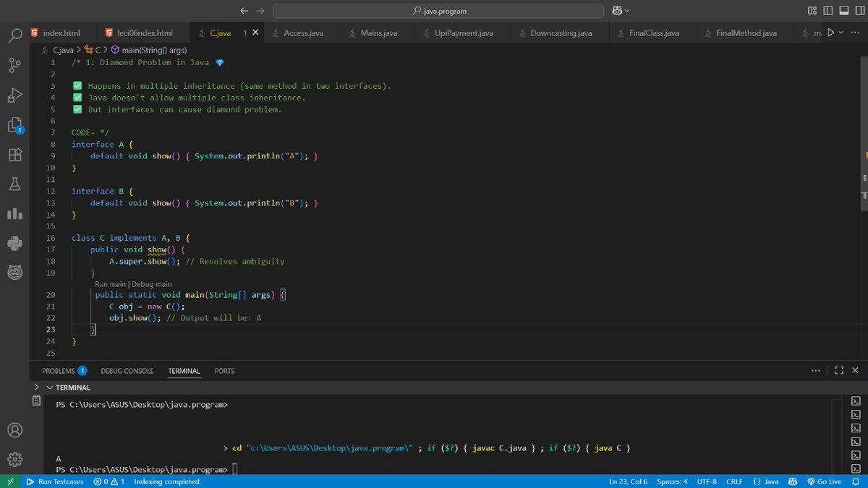
Task: Click 'Indexing completed.' status text
Action: point(167,481)
